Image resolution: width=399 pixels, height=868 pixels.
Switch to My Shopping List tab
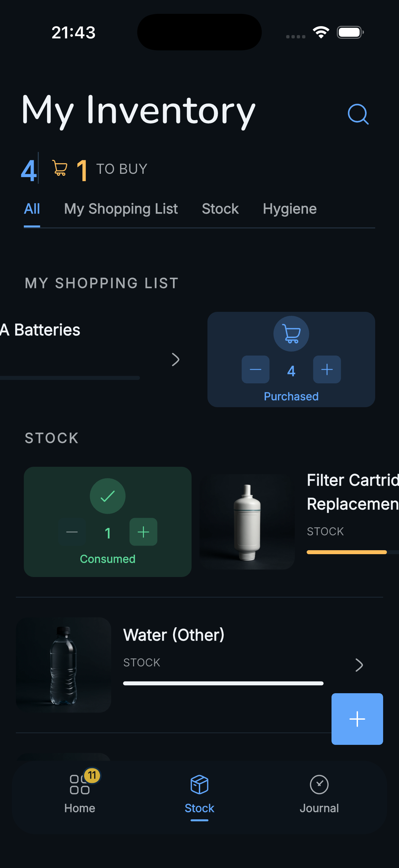coord(120,209)
